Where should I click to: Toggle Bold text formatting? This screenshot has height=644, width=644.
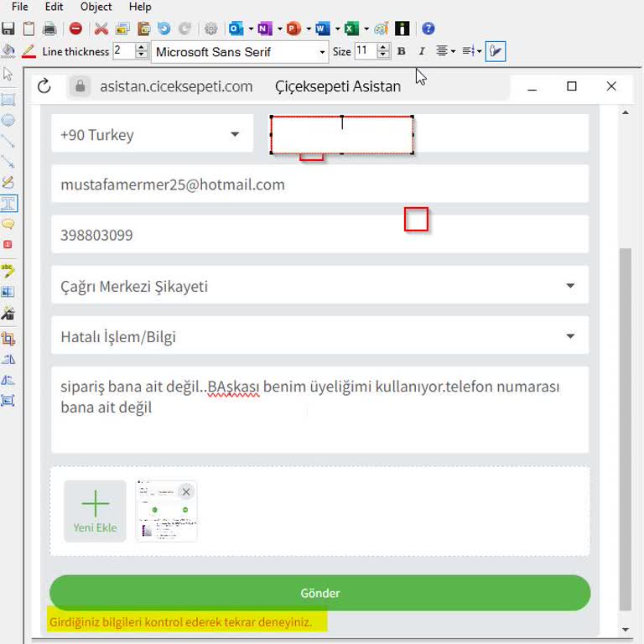[402, 51]
